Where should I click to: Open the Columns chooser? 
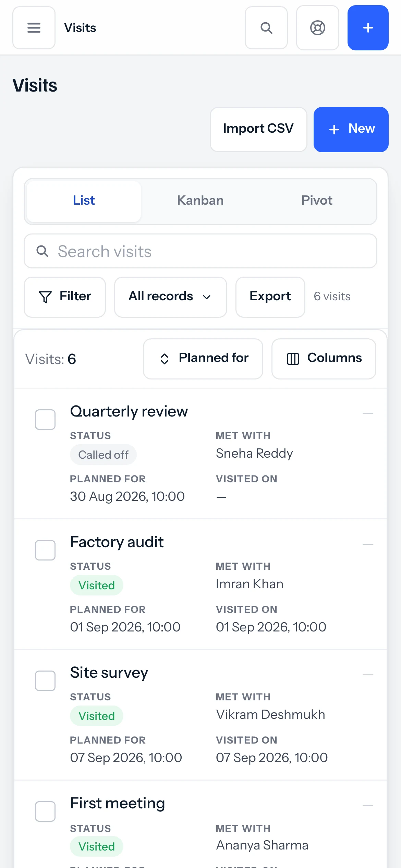coord(324,359)
